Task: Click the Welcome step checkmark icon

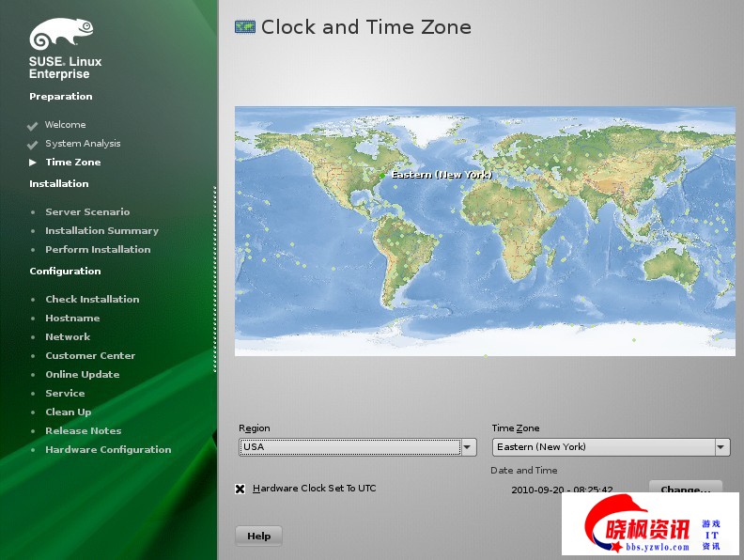Action: [x=33, y=125]
